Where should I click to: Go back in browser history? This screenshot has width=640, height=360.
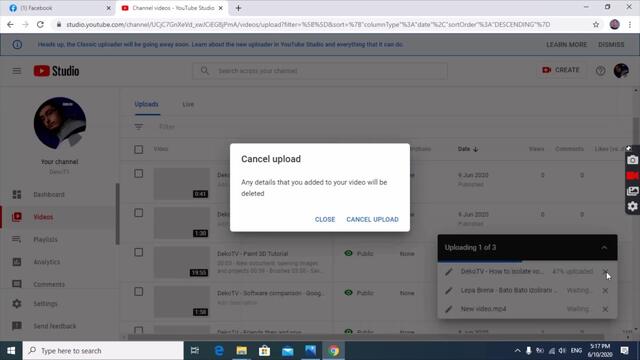10,25
